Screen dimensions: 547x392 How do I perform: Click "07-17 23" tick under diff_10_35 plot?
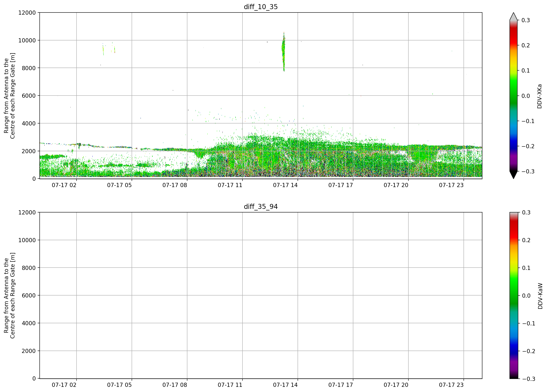point(451,185)
